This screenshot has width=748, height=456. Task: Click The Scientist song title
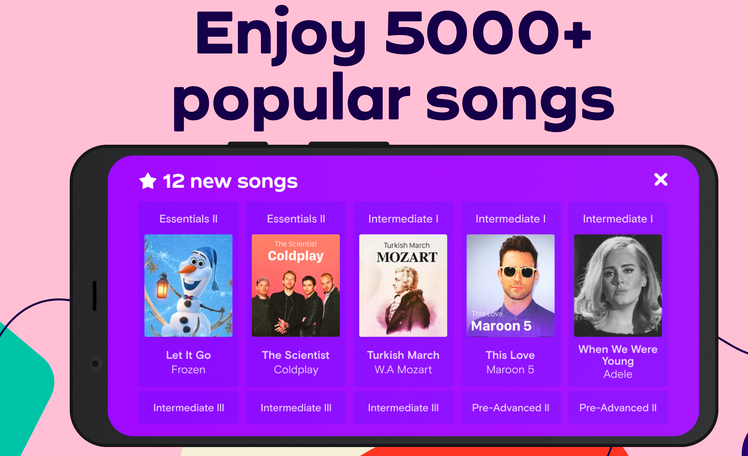(295, 355)
